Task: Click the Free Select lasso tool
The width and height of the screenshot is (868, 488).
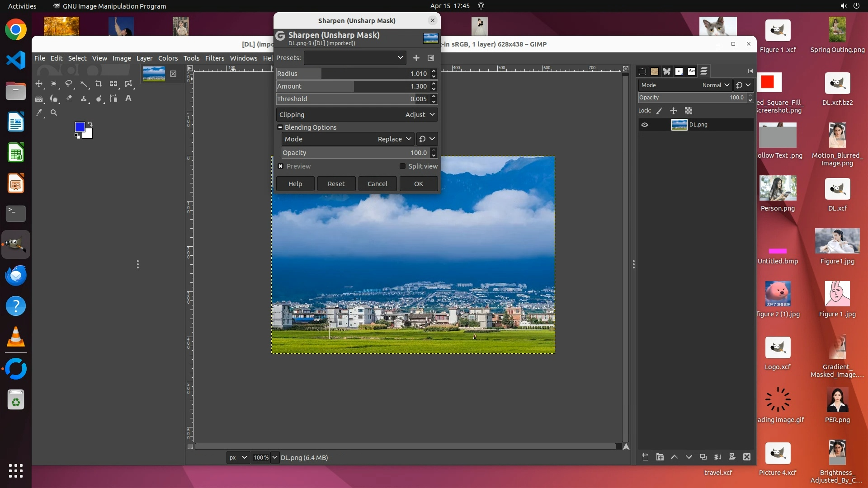Action: tap(69, 84)
